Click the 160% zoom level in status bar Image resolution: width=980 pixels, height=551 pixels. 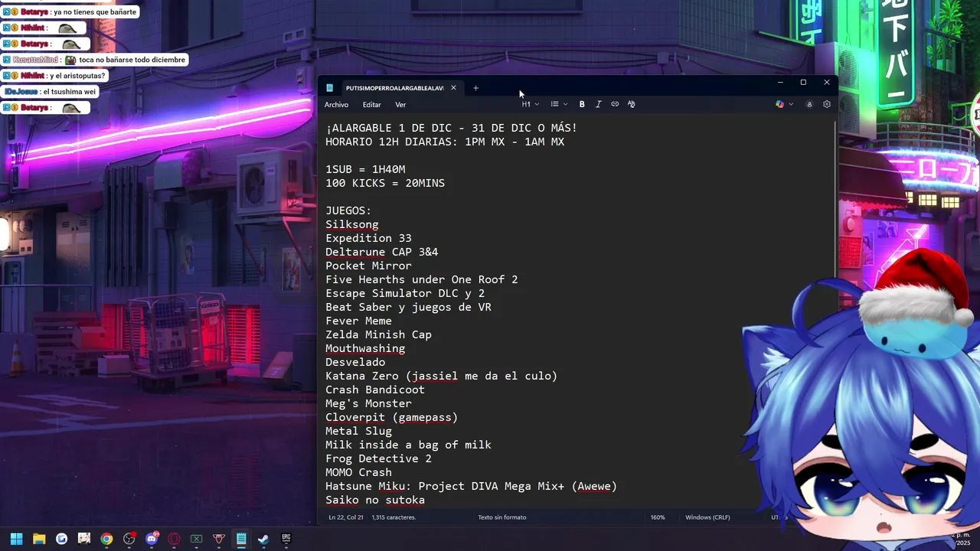click(658, 517)
